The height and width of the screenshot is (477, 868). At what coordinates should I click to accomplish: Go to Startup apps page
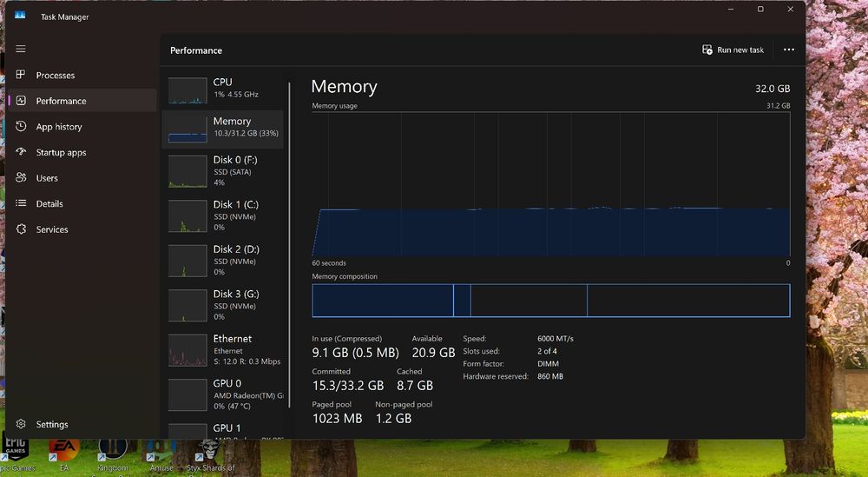pyautogui.click(x=82, y=152)
